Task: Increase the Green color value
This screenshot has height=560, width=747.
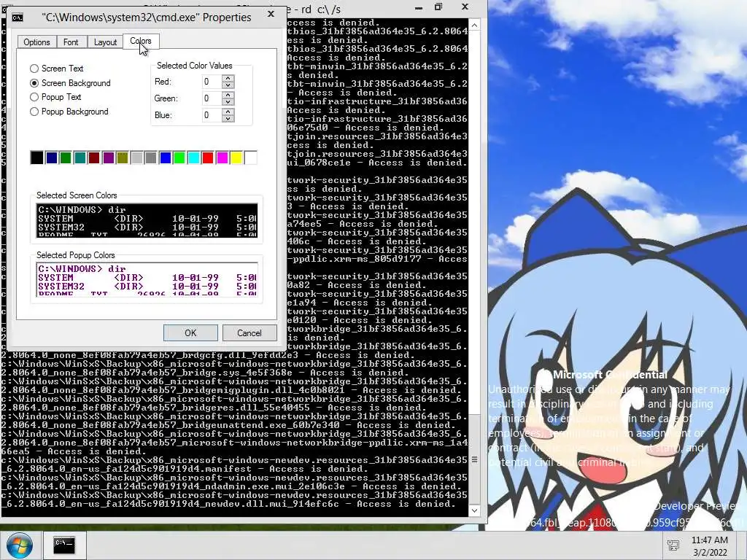Action: [228, 95]
